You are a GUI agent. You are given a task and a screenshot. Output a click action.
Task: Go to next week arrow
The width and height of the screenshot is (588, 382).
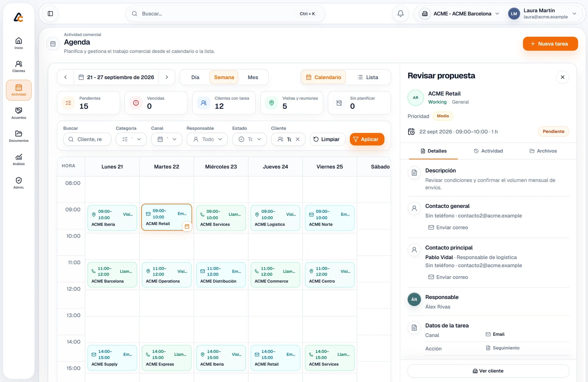pos(167,77)
